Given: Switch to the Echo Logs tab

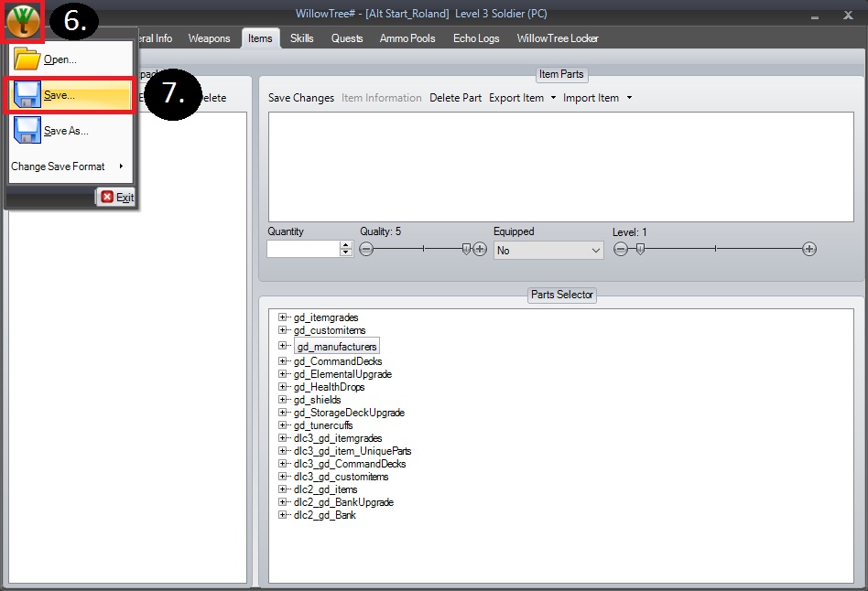Looking at the screenshot, I should tap(477, 38).
